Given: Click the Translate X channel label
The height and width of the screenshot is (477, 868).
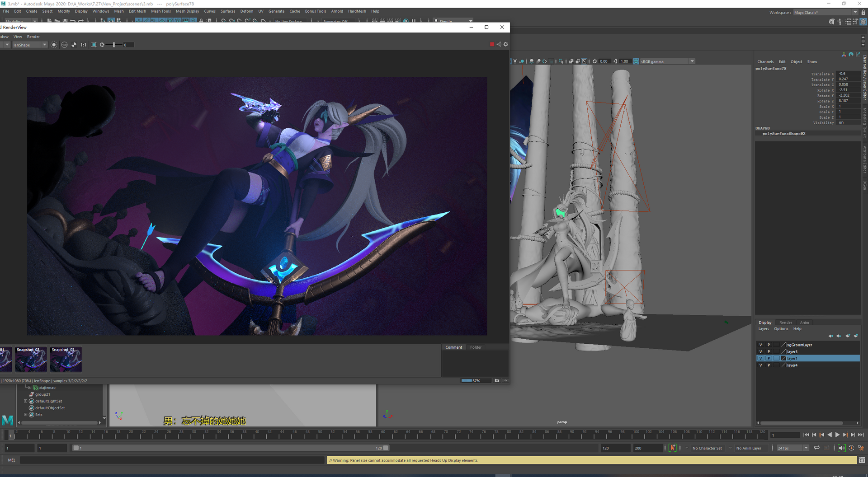Looking at the screenshot, I should click(x=822, y=74).
